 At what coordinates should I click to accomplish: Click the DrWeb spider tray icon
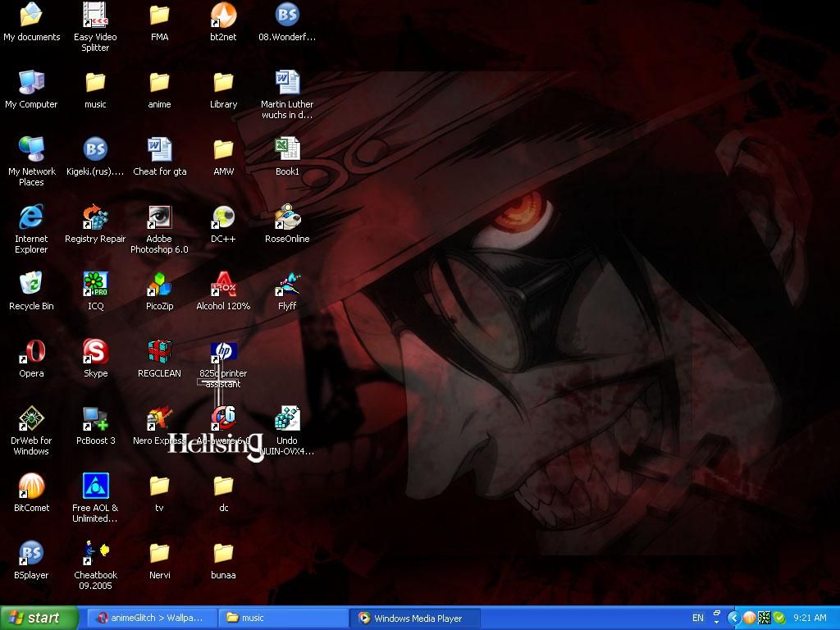point(764,619)
